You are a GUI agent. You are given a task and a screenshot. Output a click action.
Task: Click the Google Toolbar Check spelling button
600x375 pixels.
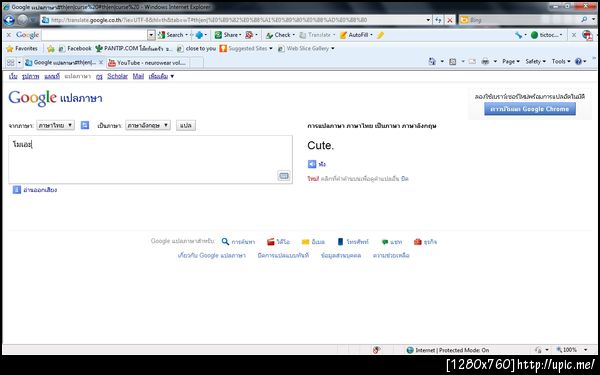(280, 35)
